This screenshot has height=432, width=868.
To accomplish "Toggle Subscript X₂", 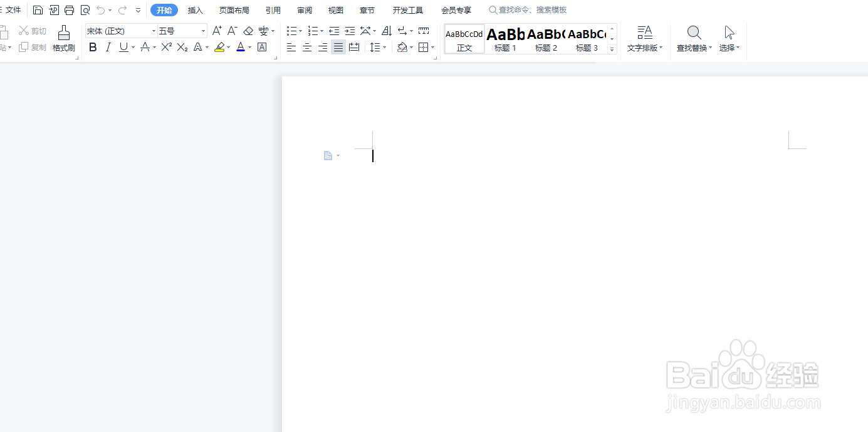I will click(x=182, y=48).
